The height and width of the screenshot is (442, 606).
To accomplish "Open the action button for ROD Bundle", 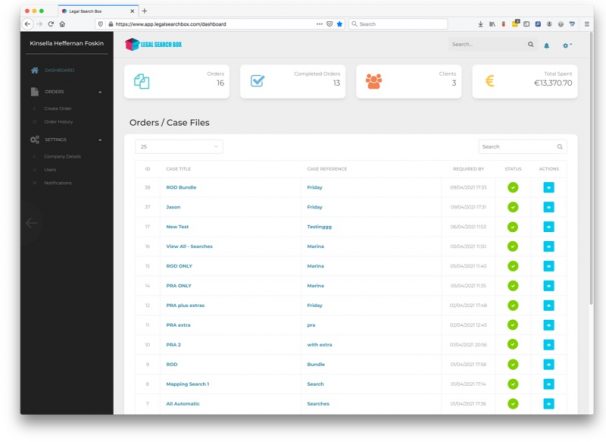I will (x=548, y=187).
